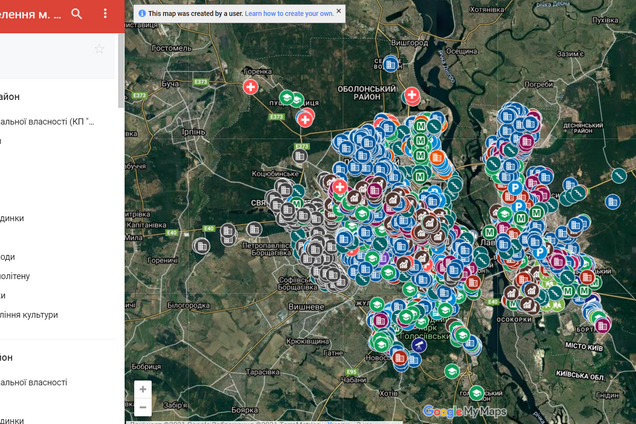Select the gray building marker near Петропавлівська Борщагівка
The height and width of the screenshot is (424, 636).
(228, 232)
